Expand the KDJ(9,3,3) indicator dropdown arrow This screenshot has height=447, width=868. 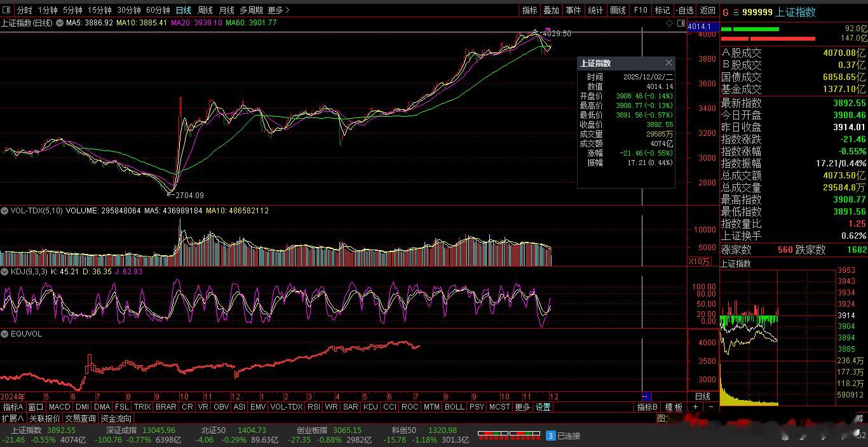5,272
